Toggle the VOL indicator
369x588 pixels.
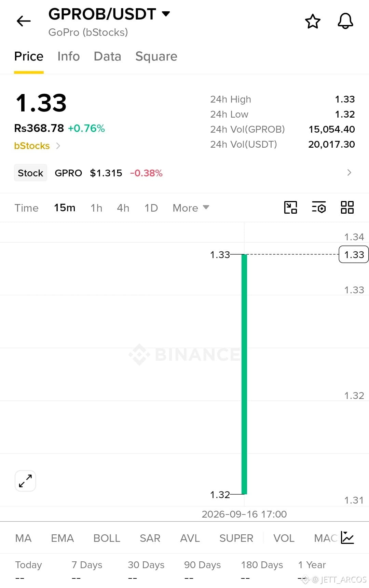tap(284, 538)
